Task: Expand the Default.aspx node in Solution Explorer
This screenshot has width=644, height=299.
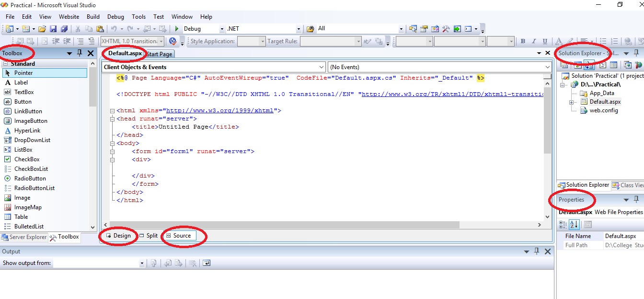Action: (x=572, y=102)
